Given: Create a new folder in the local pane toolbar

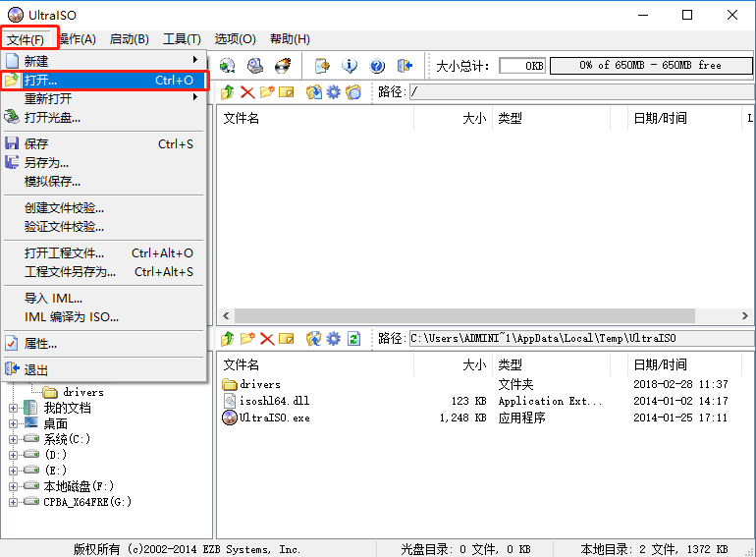Looking at the screenshot, I should tap(247, 339).
